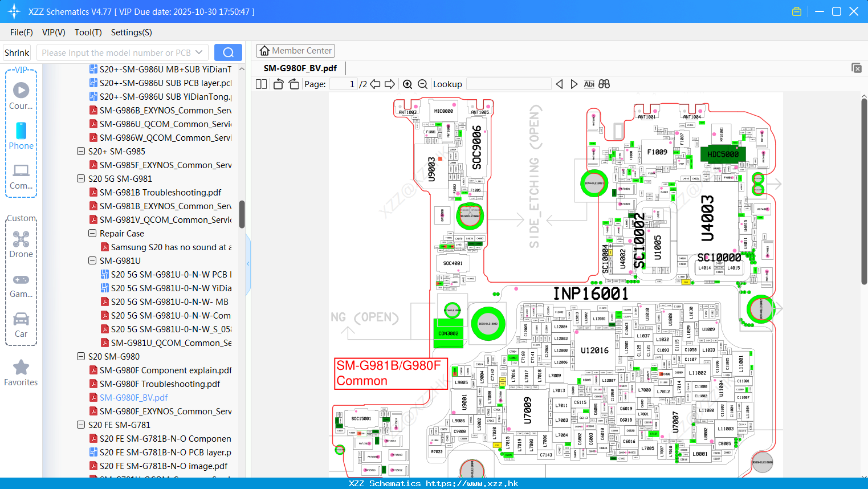Screen dimensions: 868x489
Task: Open the Tool(T) menu
Action: pyautogui.click(x=88, y=32)
